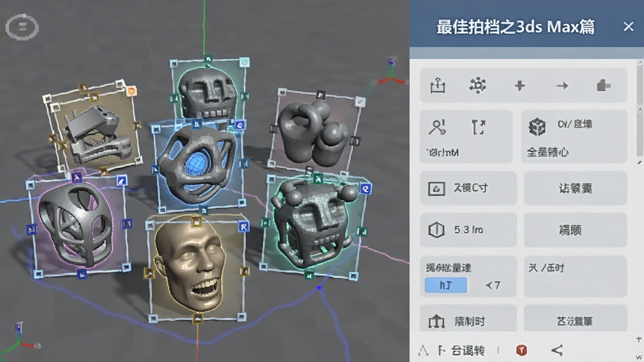This screenshot has height=362, width=644.
Task: Click the right side handle of the face card
Action: click(245, 271)
